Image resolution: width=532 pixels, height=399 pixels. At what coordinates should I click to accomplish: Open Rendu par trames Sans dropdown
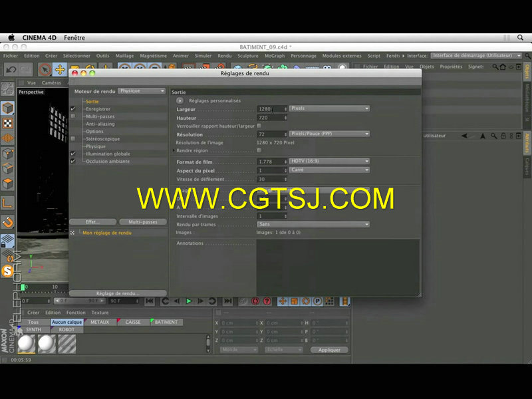313,224
